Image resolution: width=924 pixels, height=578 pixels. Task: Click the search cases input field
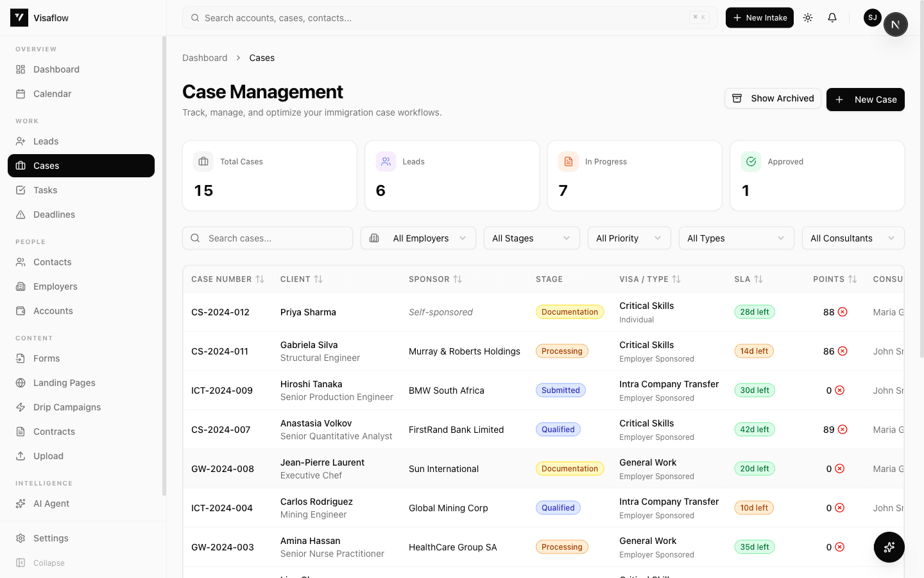point(268,238)
